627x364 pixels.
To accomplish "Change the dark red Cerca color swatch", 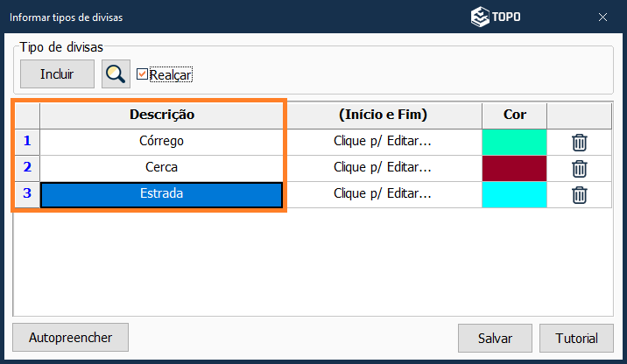I will 514,168.
